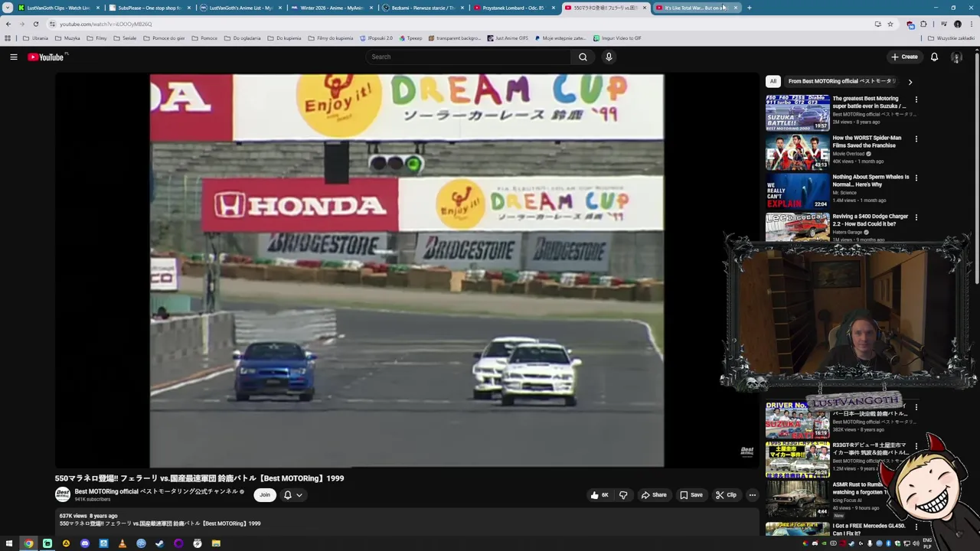Open File Explorer from the taskbar

(216, 543)
